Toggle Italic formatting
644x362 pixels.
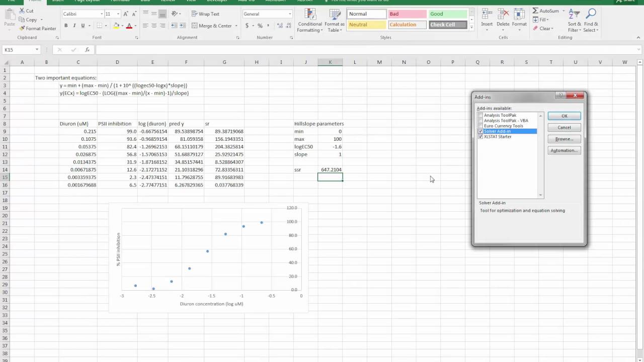pos(74,26)
